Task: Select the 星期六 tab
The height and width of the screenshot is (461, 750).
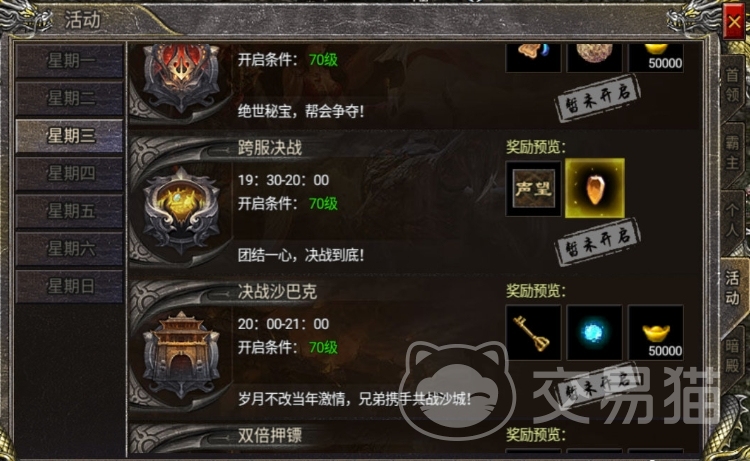Action: pos(70,249)
